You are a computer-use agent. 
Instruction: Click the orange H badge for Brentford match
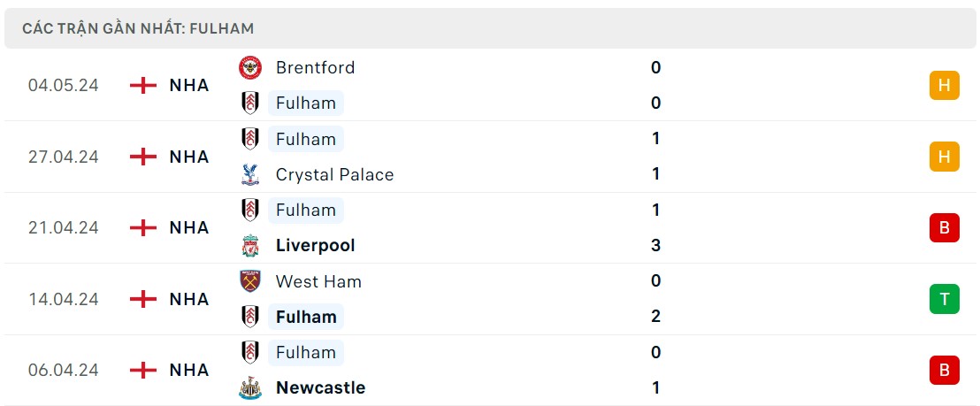[944, 86]
